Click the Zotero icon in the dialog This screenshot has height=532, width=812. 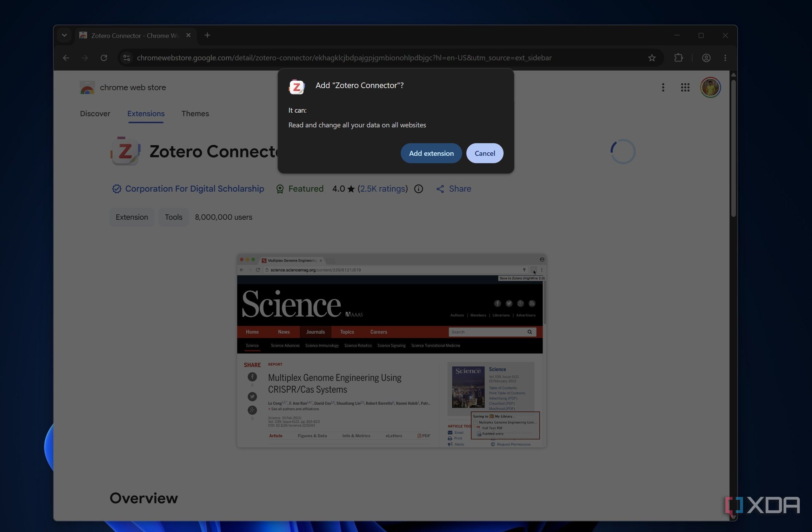(297, 87)
